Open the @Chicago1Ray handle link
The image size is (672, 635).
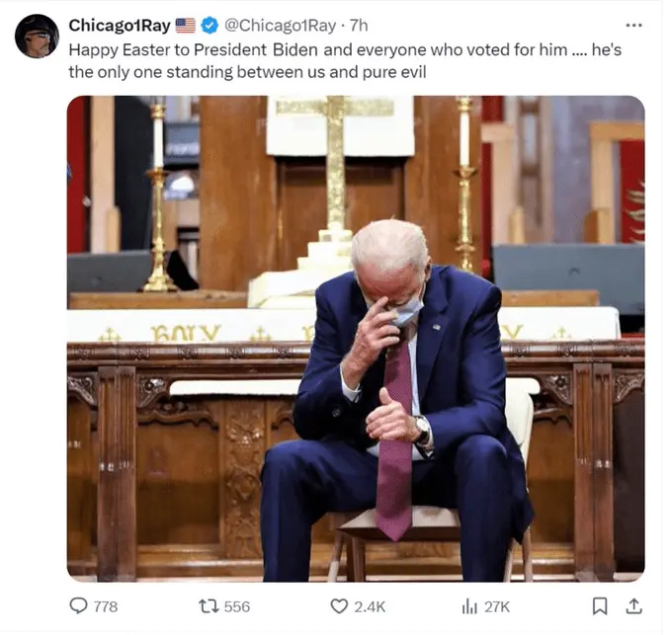281,26
